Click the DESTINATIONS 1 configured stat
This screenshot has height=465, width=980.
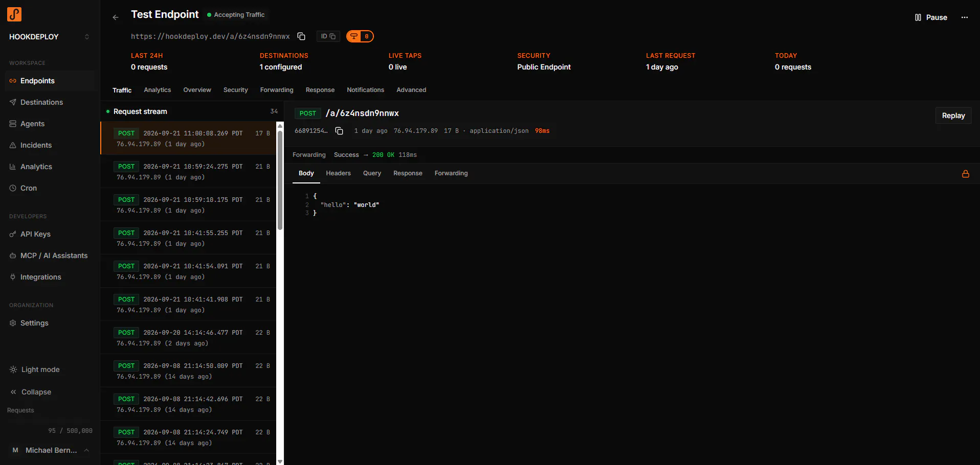pyautogui.click(x=284, y=61)
